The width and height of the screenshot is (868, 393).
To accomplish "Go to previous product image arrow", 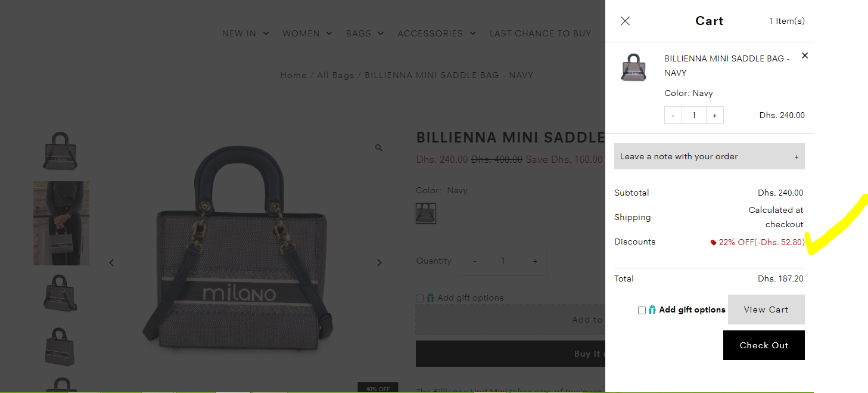I will 111,262.
